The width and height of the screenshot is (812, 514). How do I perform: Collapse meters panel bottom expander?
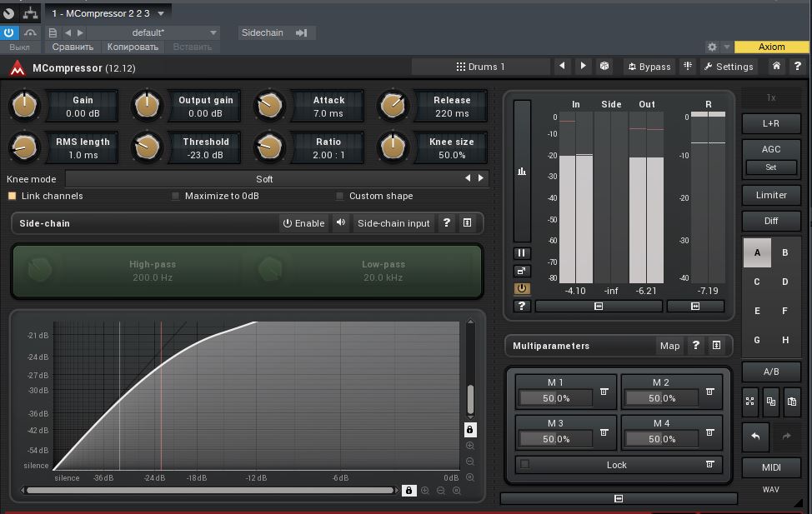point(599,306)
